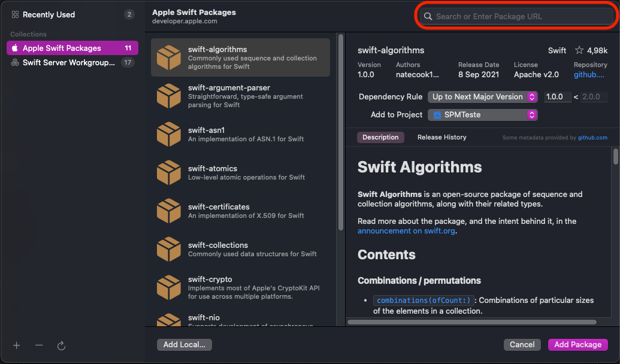Click the swift-certificates package box icon
The height and width of the screenshot is (364, 620).
tap(169, 211)
